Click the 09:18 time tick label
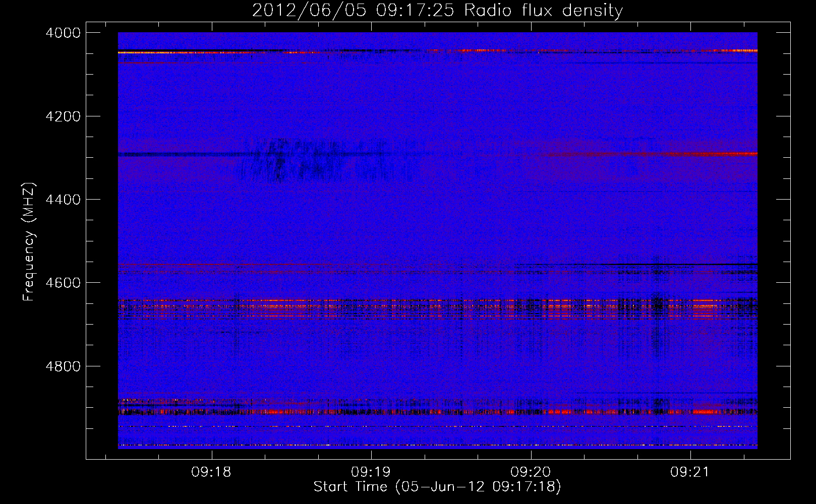 coord(211,472)
